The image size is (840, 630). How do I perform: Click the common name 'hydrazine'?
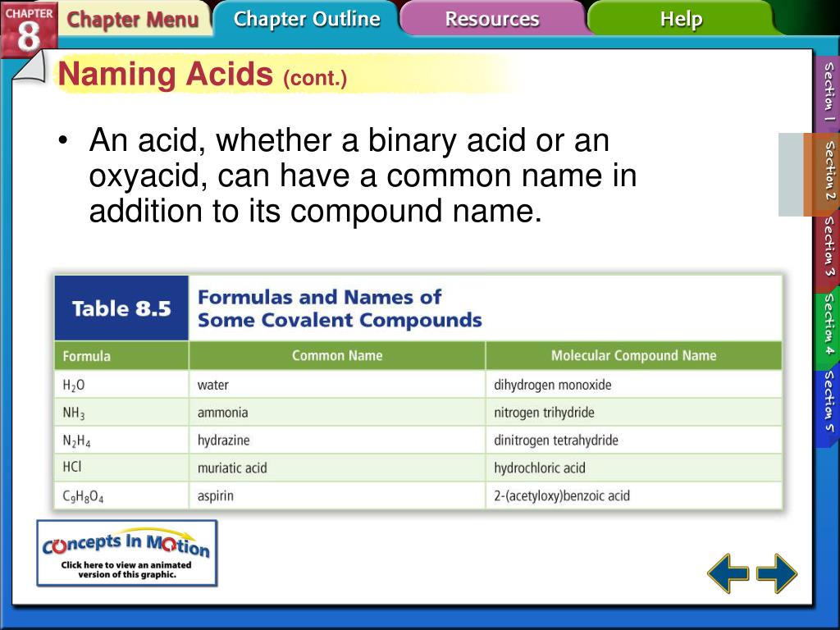pos(223,441)
